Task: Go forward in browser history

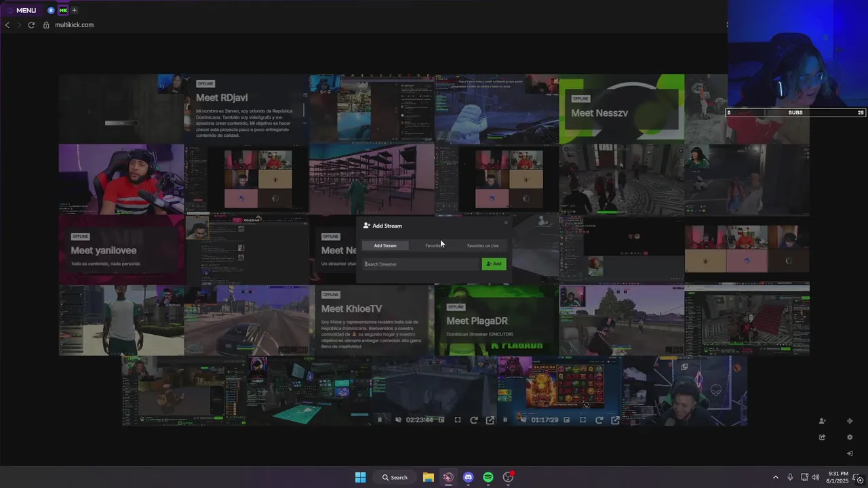Action: (x=19, y=25)
